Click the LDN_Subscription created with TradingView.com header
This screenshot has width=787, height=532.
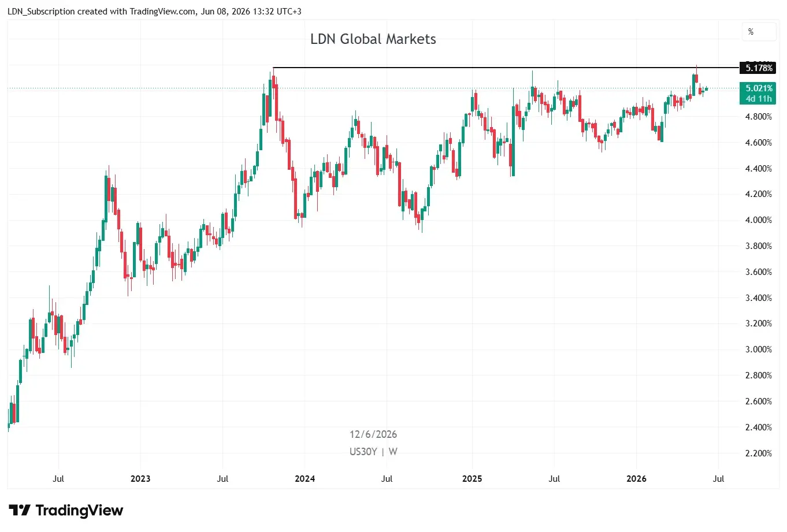154,12
